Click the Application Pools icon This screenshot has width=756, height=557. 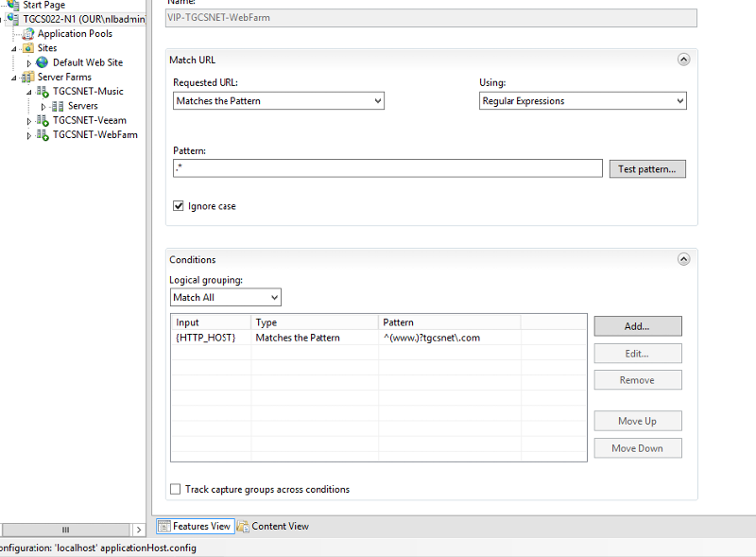(x=28, y=34)
